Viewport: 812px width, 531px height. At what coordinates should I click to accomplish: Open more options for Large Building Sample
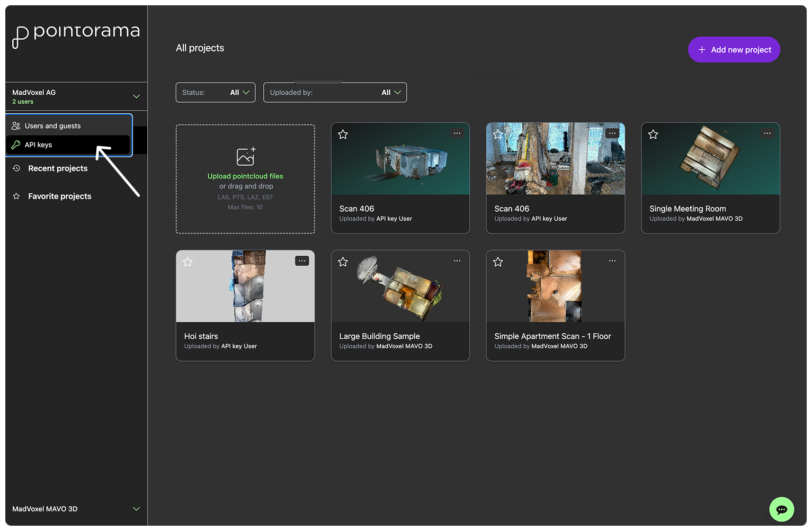457,261
